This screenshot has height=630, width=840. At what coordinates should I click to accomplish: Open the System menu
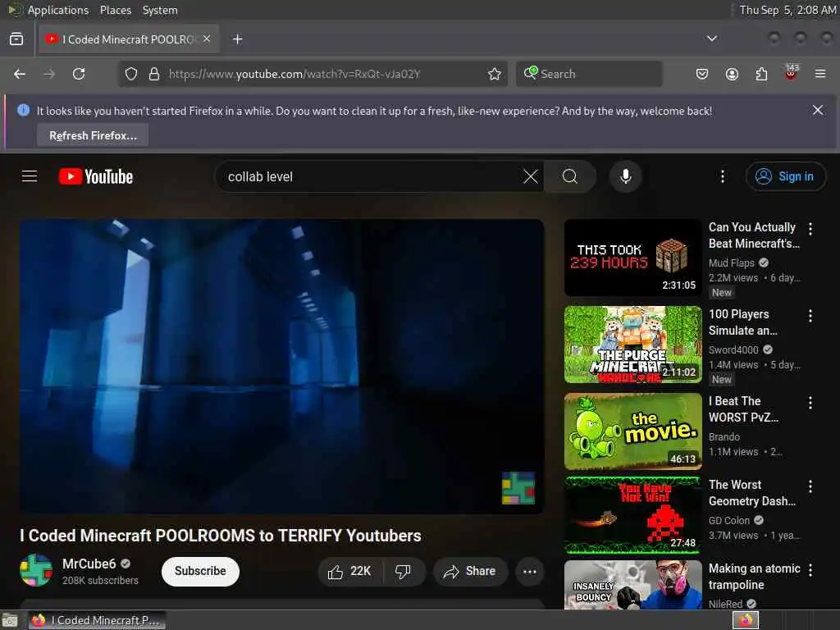[160, 10]
